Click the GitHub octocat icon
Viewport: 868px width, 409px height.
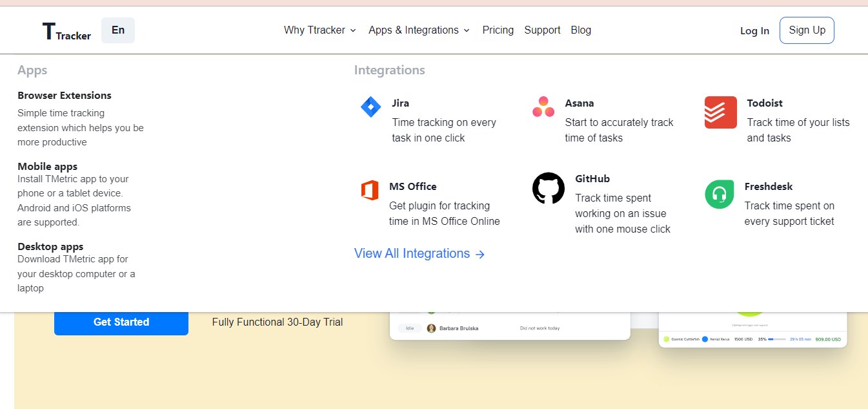coord(549,188)
